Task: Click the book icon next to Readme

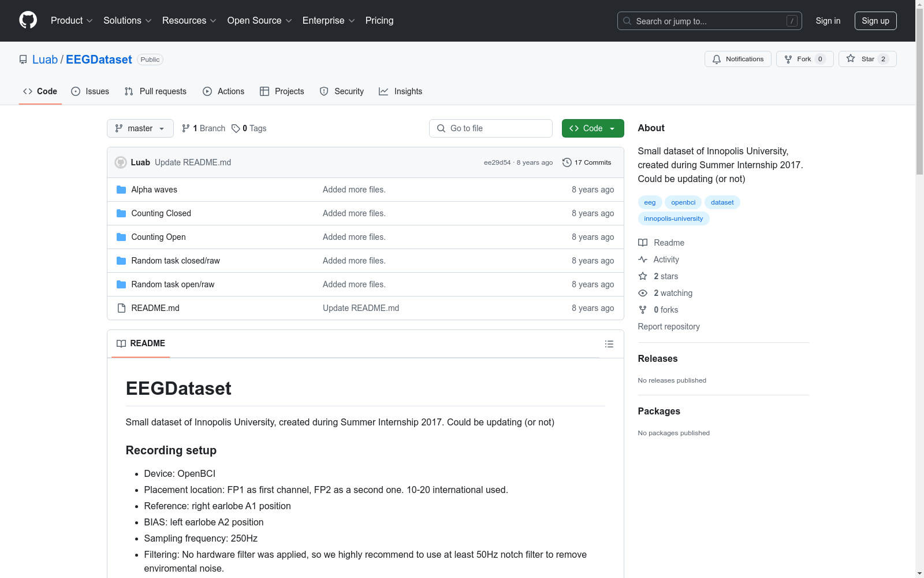Action: pos(643,243)
